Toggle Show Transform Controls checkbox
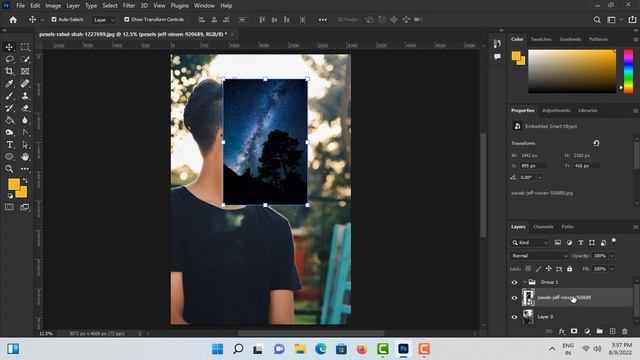The width and height of the screenshot is (640, 360). (x=127, y=19)
